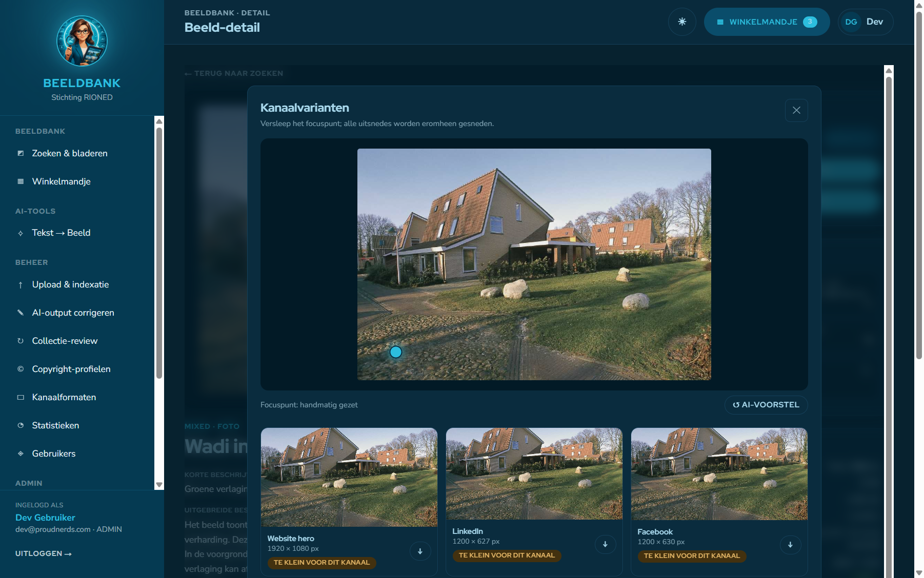Click the Zoeken & bladeren icon
The image size is (924, 578).
[21, 153]
